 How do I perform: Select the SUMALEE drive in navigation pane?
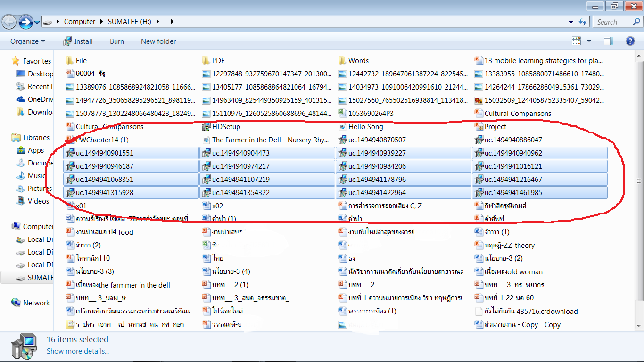tap(34, 278)
